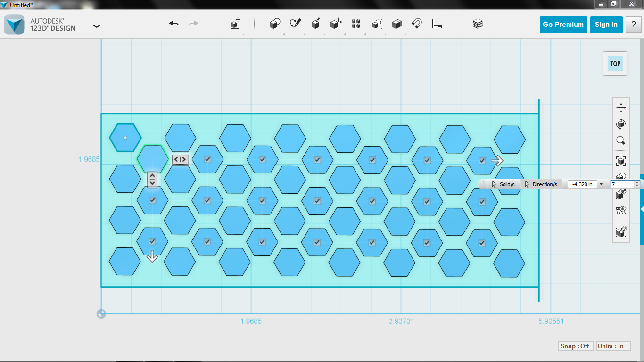Select the magnet Snap tool
The width and height of the screenshot is (644, 362).
417,24
